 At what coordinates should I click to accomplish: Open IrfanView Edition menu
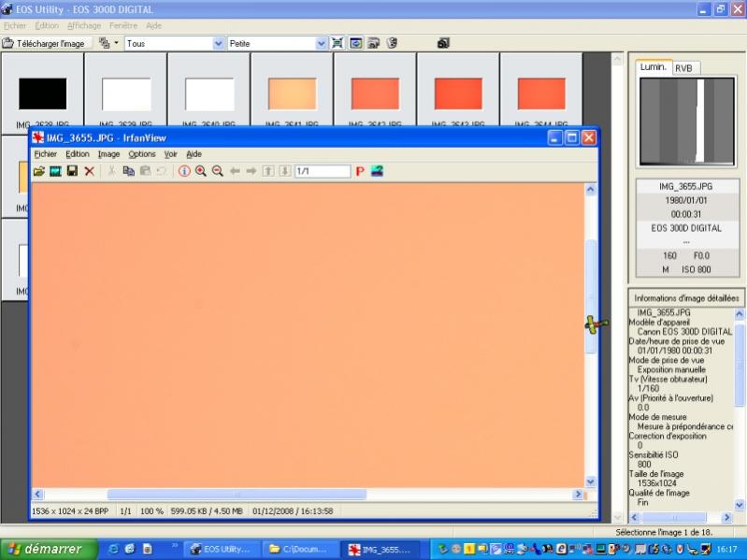[78, 154]
